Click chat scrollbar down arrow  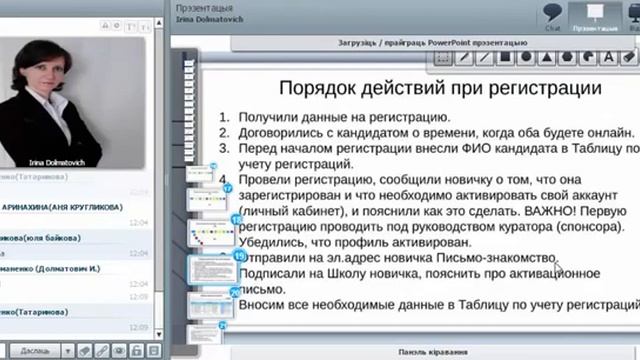159,334
